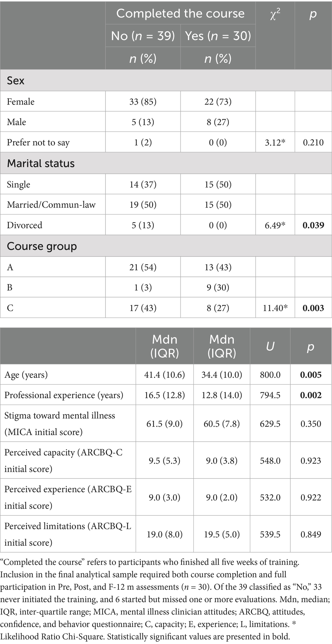
Task: Click the 'No (n = 39)' subheader
Action: coord(143,35)
